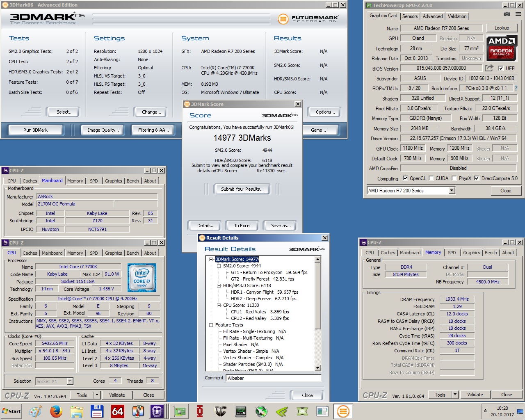Click the AMD Radeon Graphics logo
525x420 pixels.
501,48
